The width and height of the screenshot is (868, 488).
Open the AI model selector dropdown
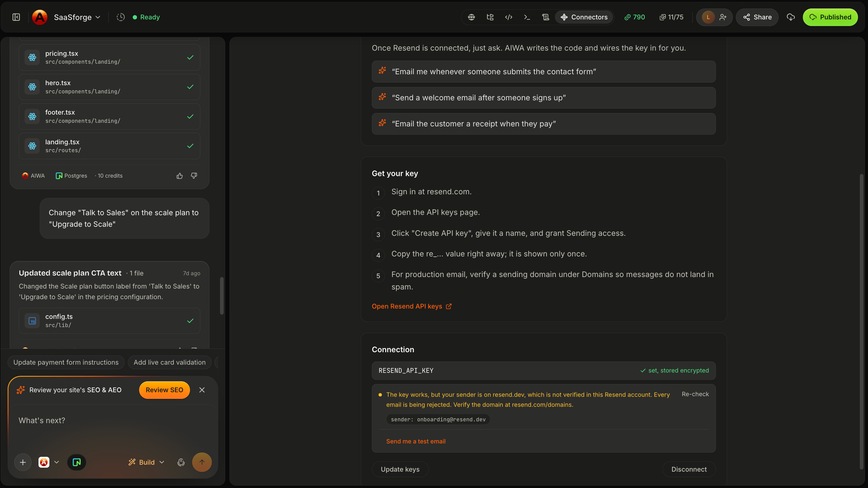(x=49, y=462)
